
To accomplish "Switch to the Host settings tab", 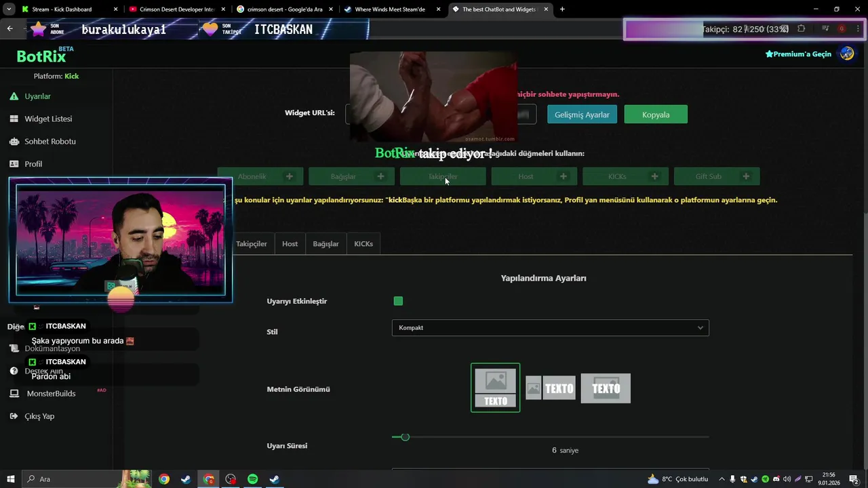I will pyautogui.click(x=290, y=244).
